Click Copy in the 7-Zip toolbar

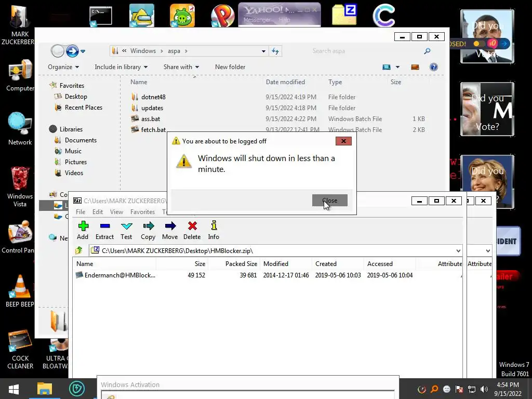[148, 230]
